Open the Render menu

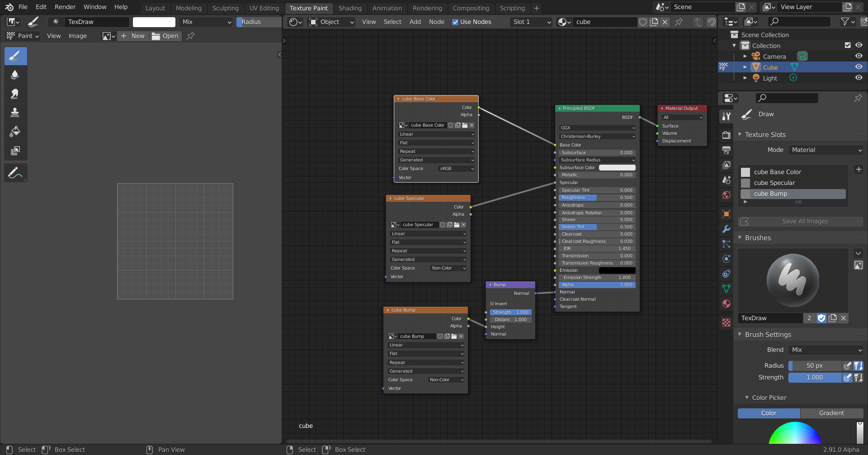(65, 7)
